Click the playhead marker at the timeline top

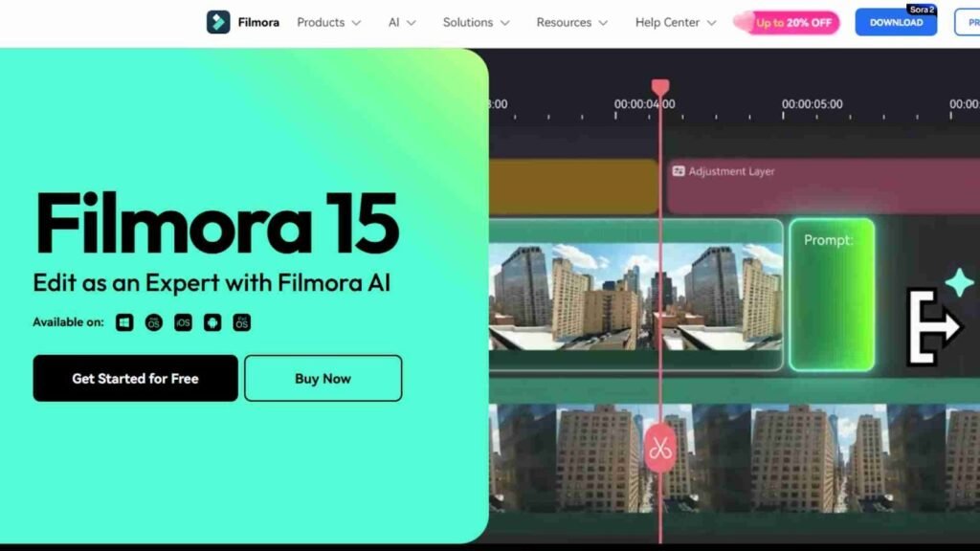tap(659, 88)
